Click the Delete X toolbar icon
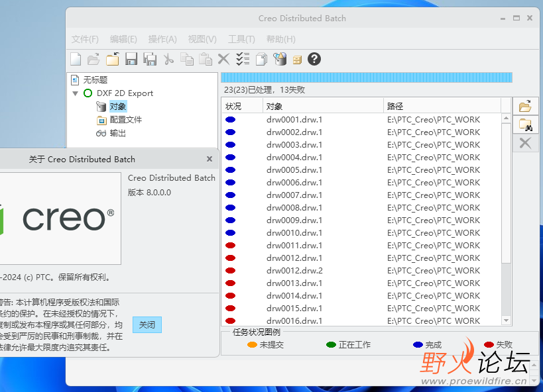The image size is (543, 392). [x=223, y=59]
